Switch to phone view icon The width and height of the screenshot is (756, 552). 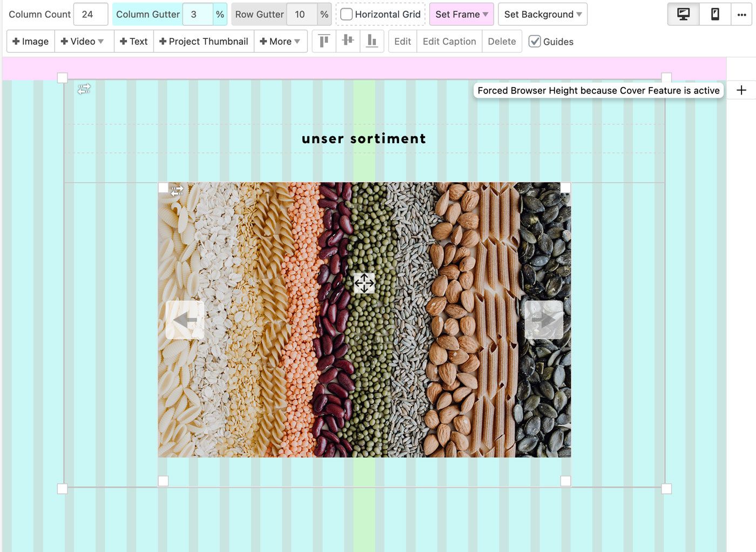coord(714,15)
